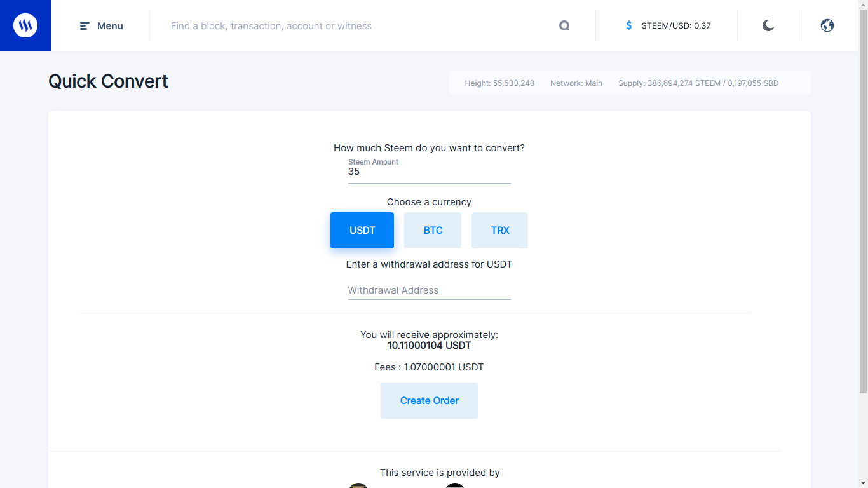868x488 pixels.
Task: Click the STEEM/USD: 0.37 price text
Action: 676,26
